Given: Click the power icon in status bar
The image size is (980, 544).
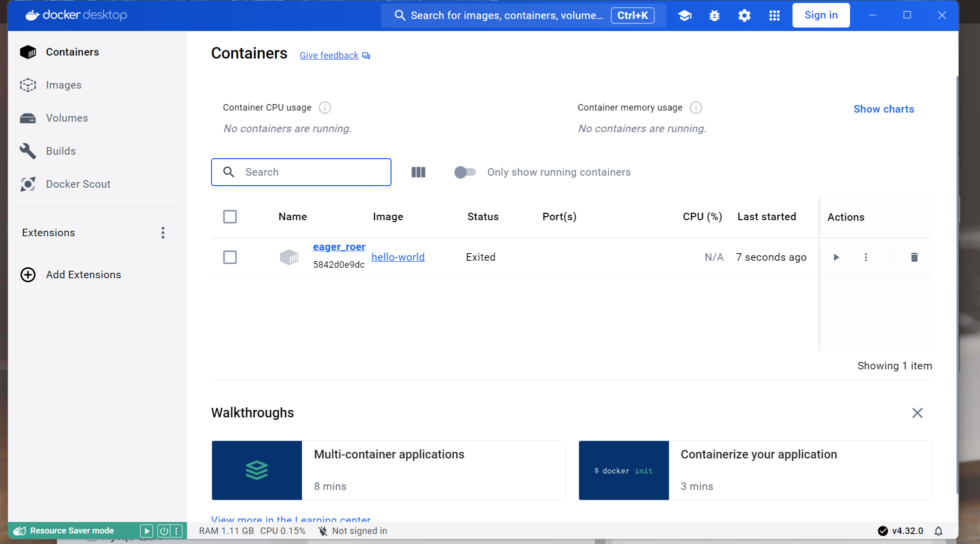Looking at the screenshot, I should (x=164, y=531).
